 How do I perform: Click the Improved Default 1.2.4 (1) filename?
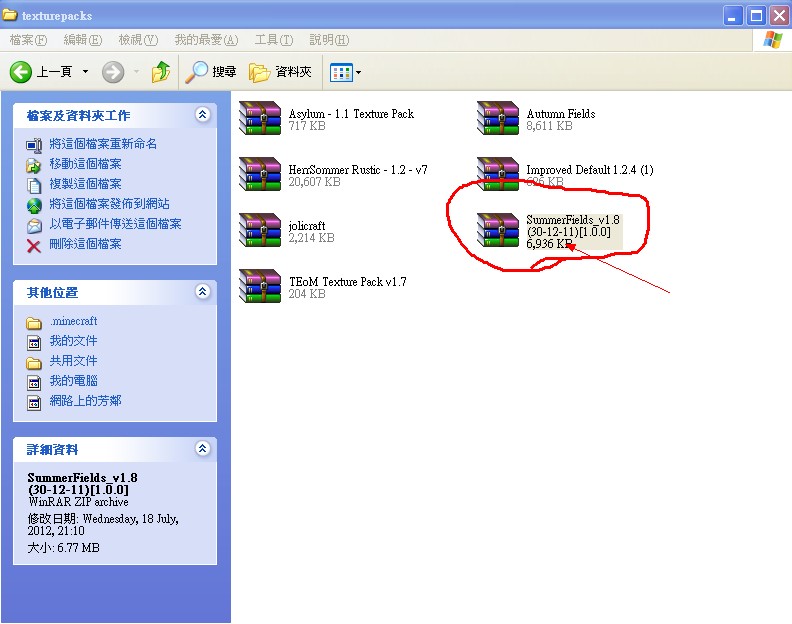pos(589,170)
